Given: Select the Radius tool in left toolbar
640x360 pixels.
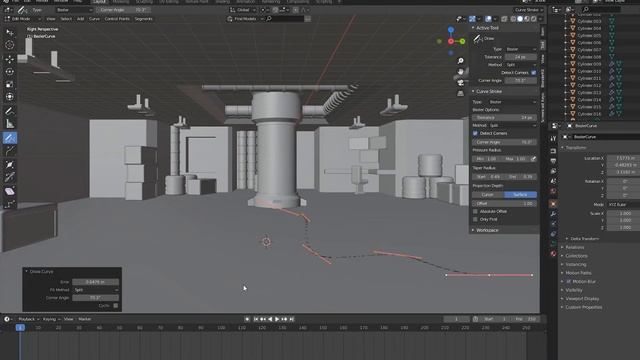Looking at the screenshot, I should (x=9, y=164).
